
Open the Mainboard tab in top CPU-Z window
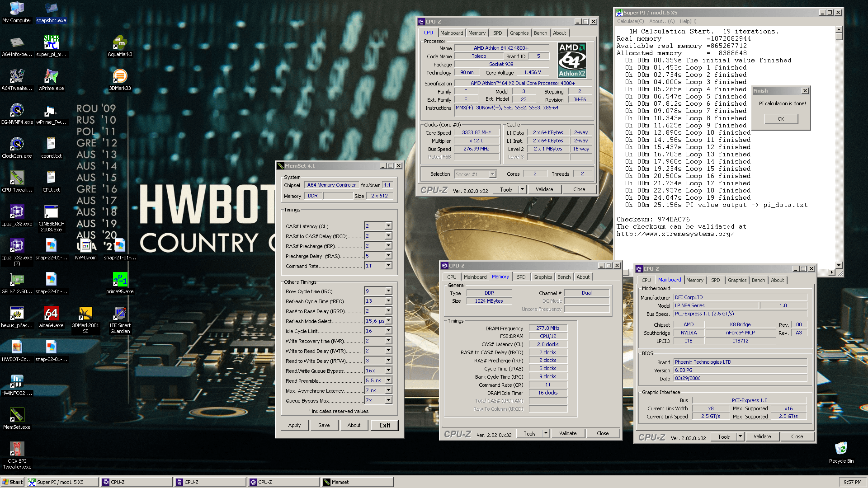(x=452, y=33)
